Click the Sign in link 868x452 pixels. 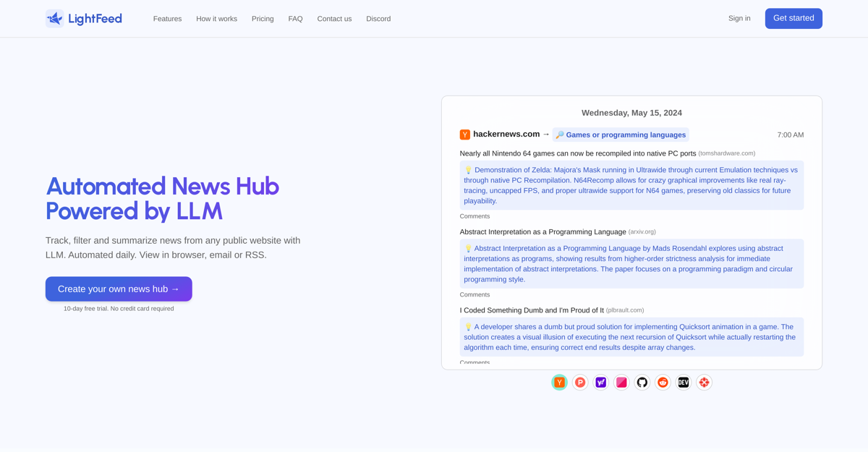tap(739, 19)
